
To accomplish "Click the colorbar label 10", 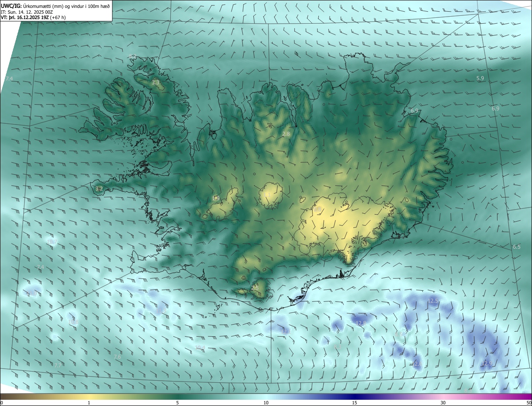I will click(266, 403).
